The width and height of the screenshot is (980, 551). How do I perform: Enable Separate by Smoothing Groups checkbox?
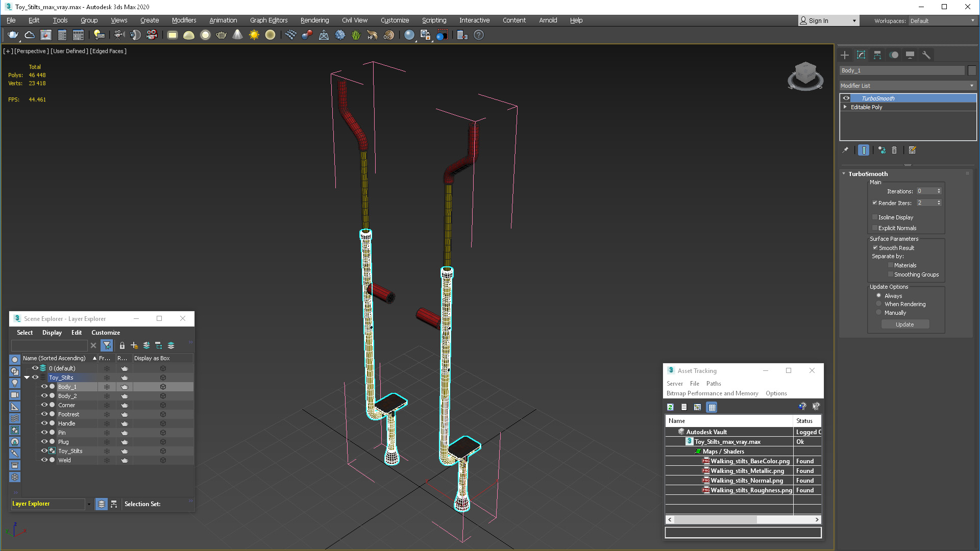tap(891, 274)
